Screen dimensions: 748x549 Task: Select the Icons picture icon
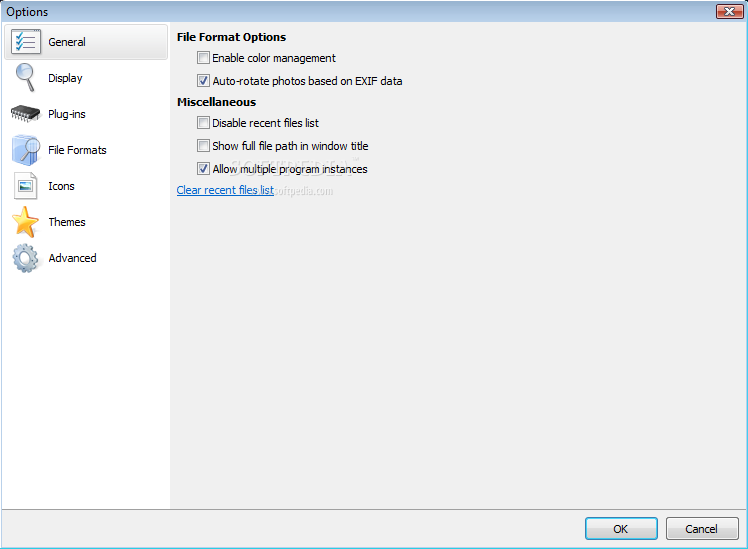pyautogui.click(x=25, y=186)
